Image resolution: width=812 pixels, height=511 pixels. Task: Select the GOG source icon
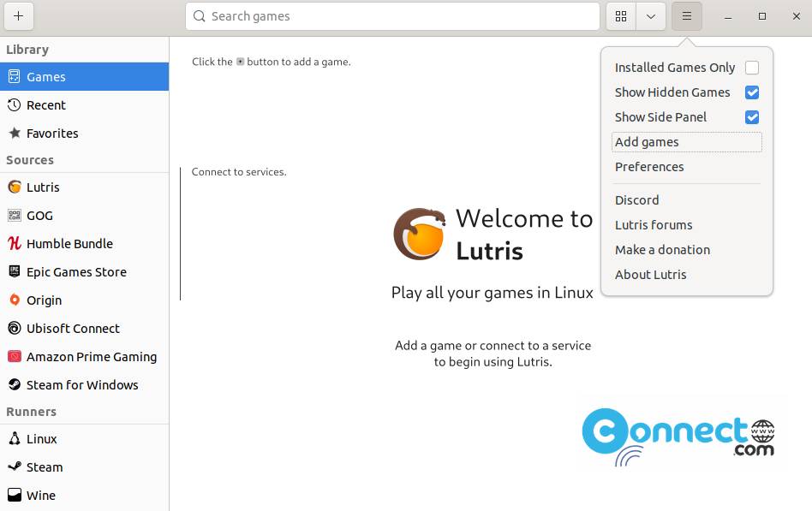15,216
